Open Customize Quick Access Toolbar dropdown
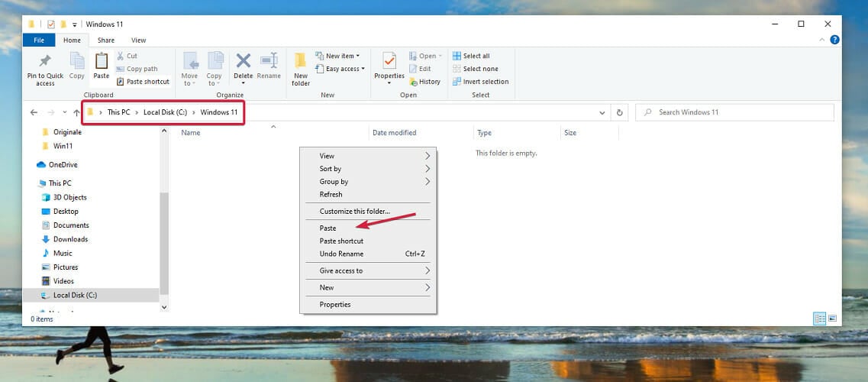868x382 pixels. pyautogui.click(x=75, y=24)
